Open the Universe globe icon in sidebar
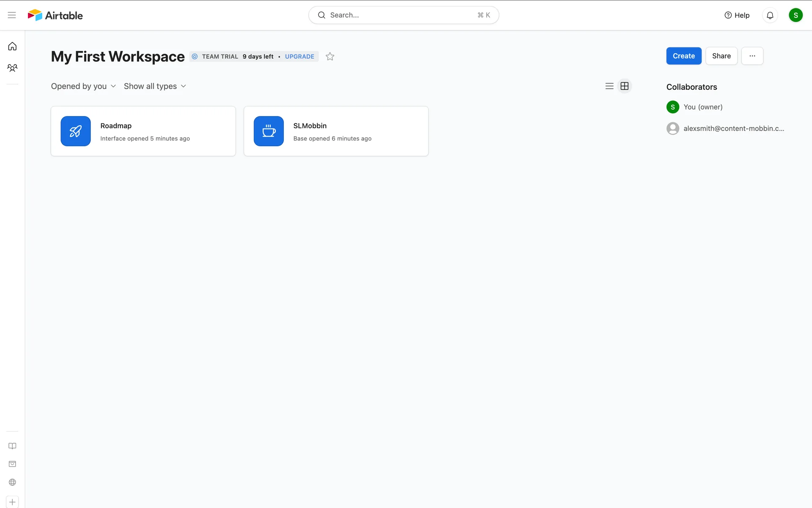 (12, 482)
